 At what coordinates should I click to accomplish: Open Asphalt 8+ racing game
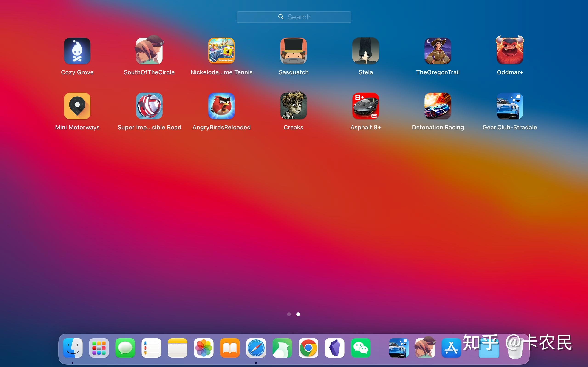(x=366, y=106)
